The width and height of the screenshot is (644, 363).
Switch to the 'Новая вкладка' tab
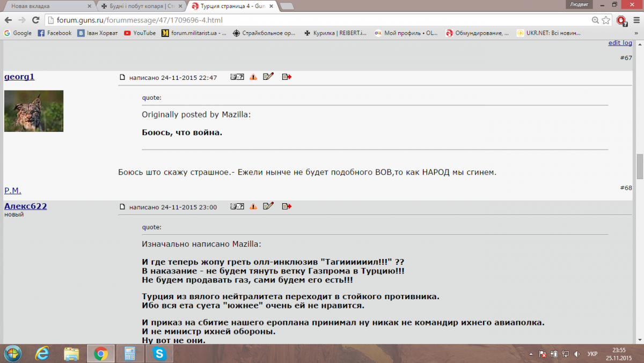(x=48, y=6)
